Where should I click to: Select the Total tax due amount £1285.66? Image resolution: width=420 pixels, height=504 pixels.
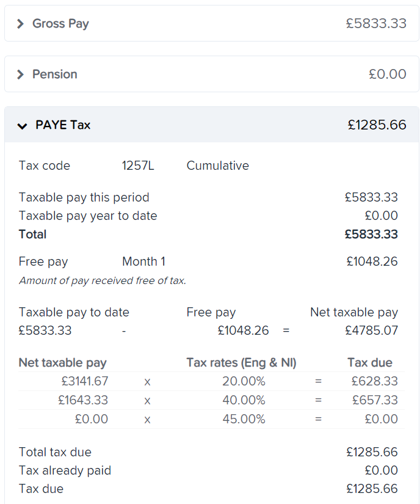(x=373, y=452)
